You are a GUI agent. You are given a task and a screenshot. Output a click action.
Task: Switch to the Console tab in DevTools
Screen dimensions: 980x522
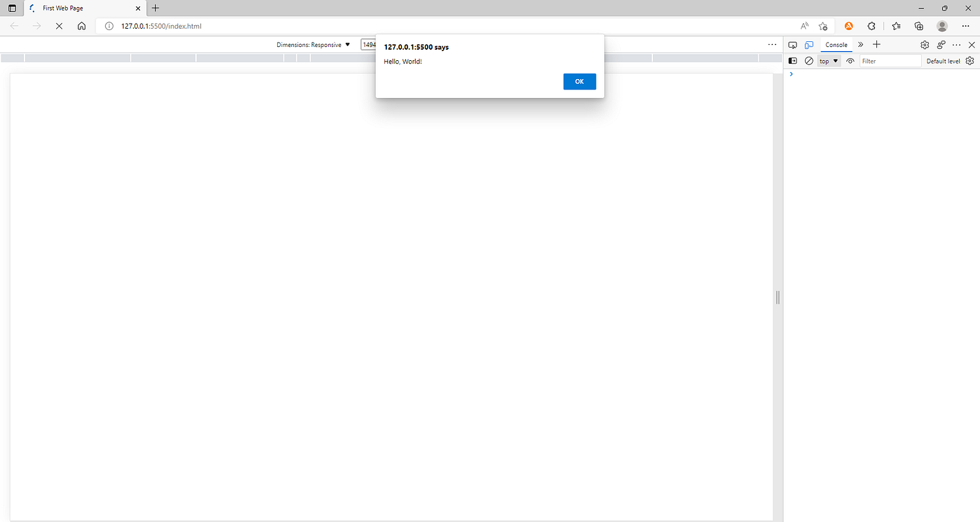tap(836, 44)
